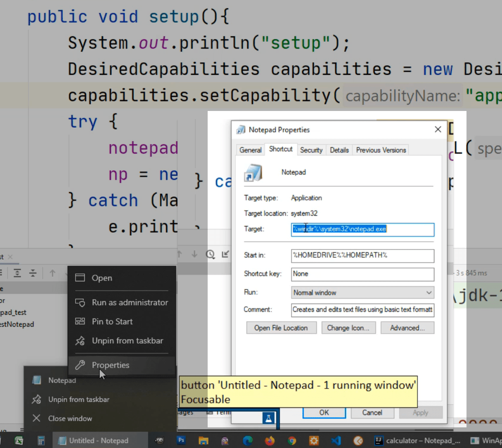Image resolution: width=502 pixels, height=448 pixels.
Task: Expand the Run dropdown showing Normal window
Action: pos(362,292)
